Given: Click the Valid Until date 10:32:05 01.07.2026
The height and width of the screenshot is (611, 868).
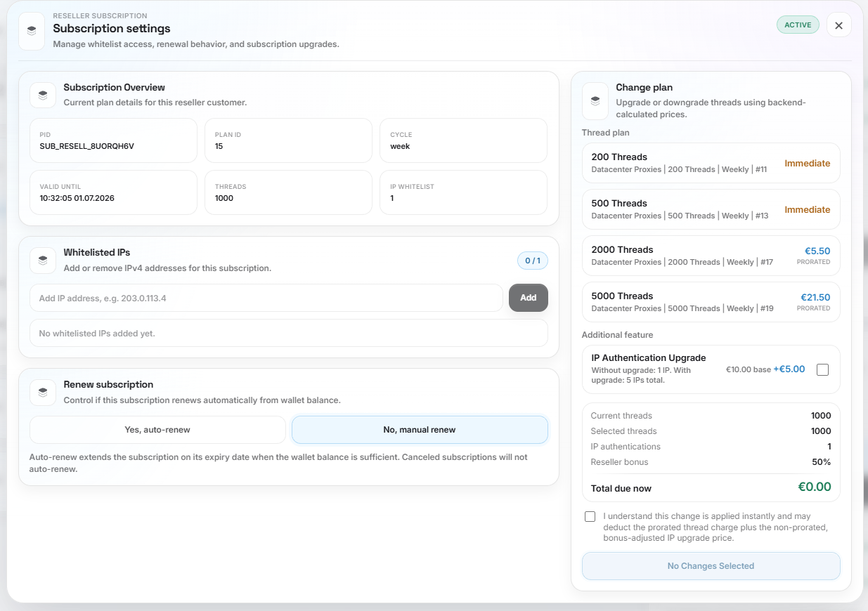Looking at the screenshot, I should click(x=77, y=198).
